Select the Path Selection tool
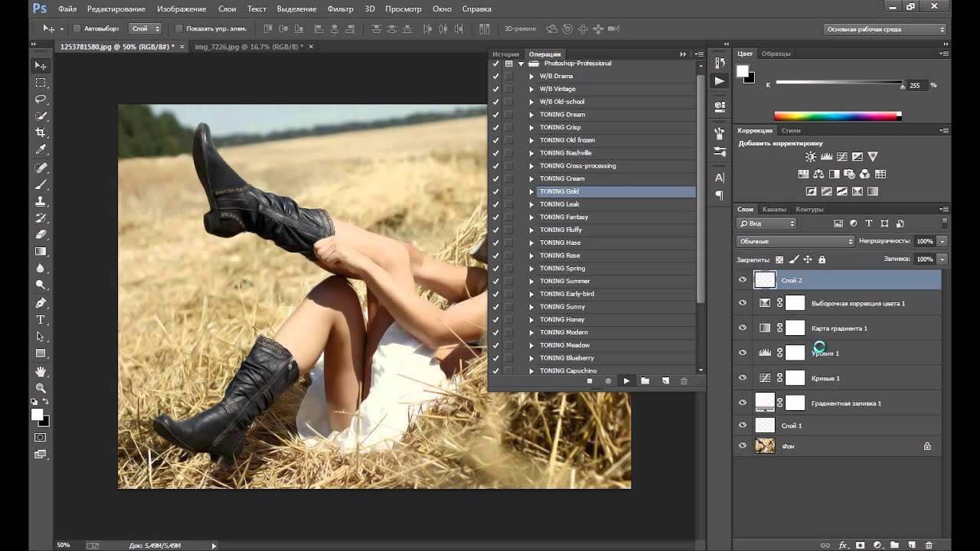 (x=41, y=337)
